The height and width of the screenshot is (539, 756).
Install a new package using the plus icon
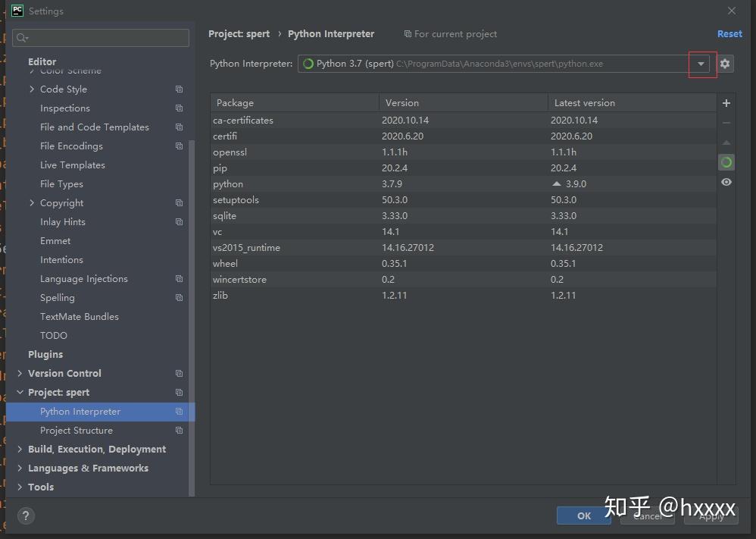(726, 102)
